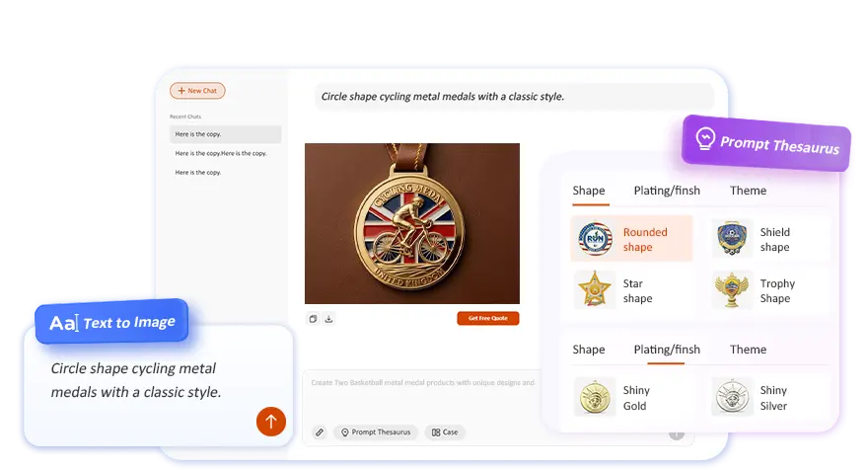Viewport: 868px width, 470px height.
Task: Start a New Chat
Action: point(197,91)
